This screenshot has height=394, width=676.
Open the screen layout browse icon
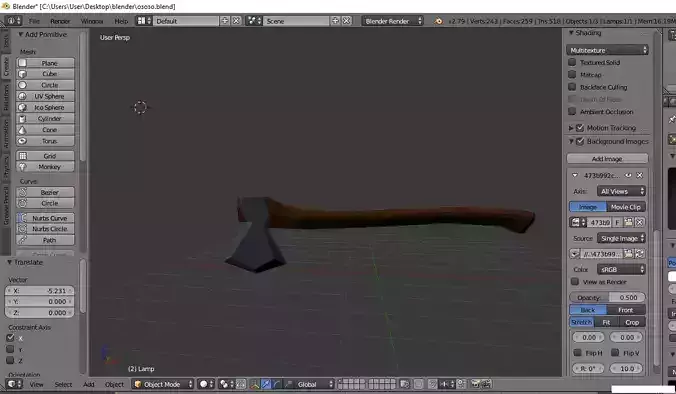144,21
